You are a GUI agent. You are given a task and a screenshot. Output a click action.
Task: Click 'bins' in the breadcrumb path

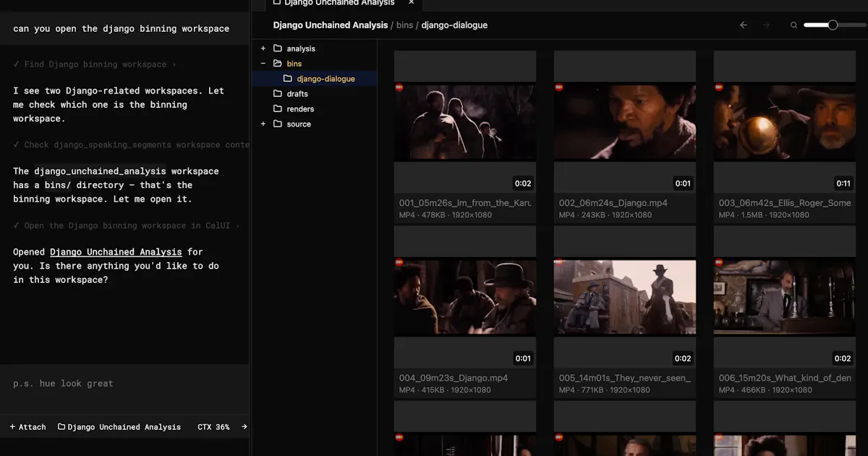[x=404, y=25]
